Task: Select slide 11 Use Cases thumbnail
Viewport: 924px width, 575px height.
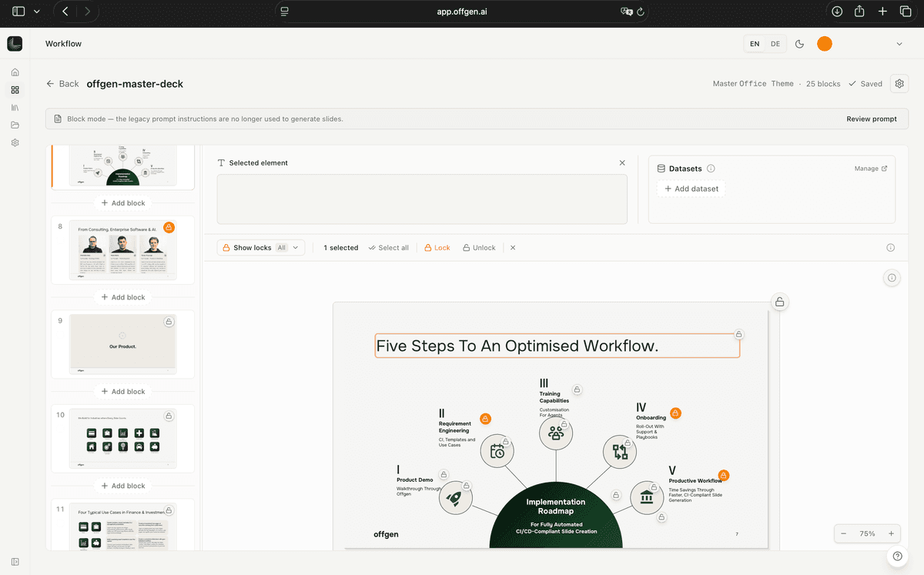Action: click(123, 527)
